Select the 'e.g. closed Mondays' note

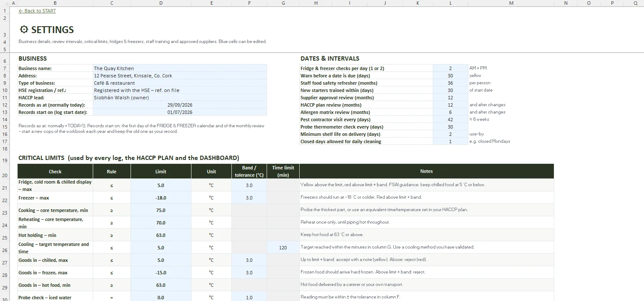point(489,141)
